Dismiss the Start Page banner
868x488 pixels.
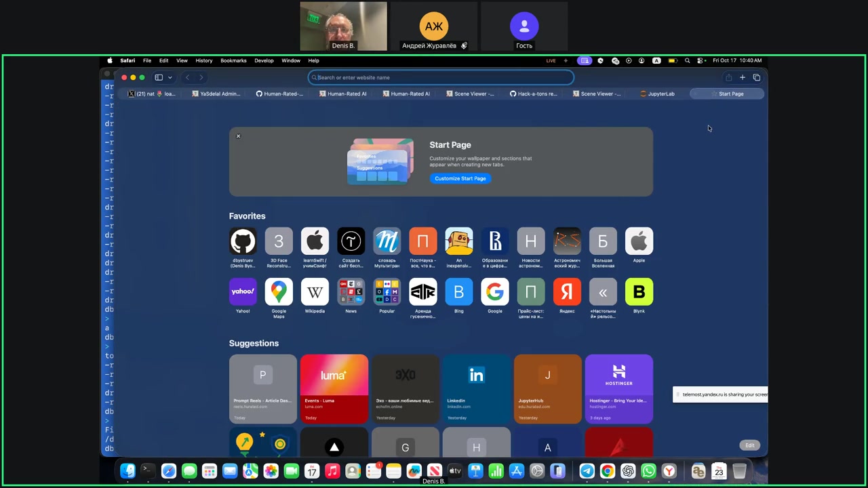pyautogui.click(x=238, y=136)
